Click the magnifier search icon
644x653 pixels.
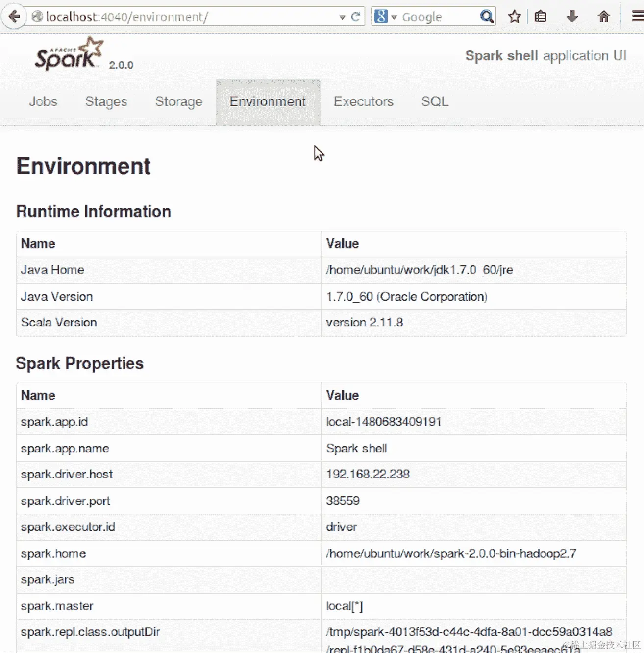pyautogui.click(x=486, y=17)
